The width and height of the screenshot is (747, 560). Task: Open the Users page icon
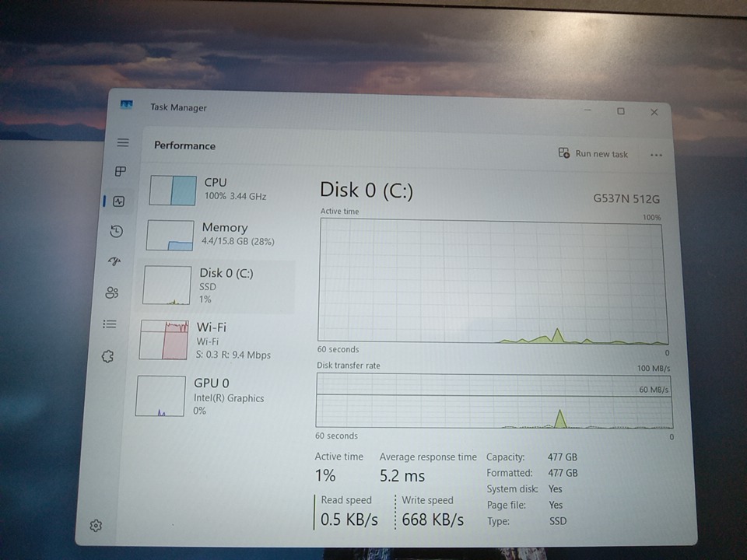click(x=113, y=292)
